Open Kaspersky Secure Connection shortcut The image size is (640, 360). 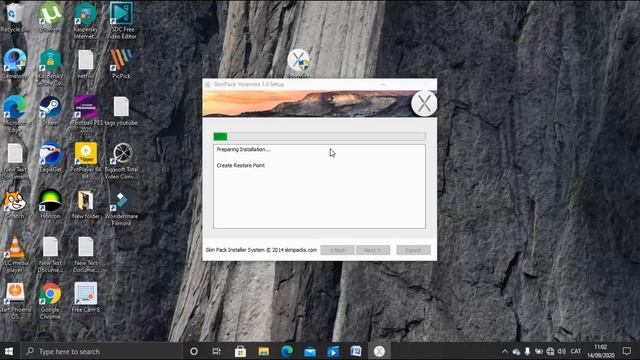[x=50, y=67]
